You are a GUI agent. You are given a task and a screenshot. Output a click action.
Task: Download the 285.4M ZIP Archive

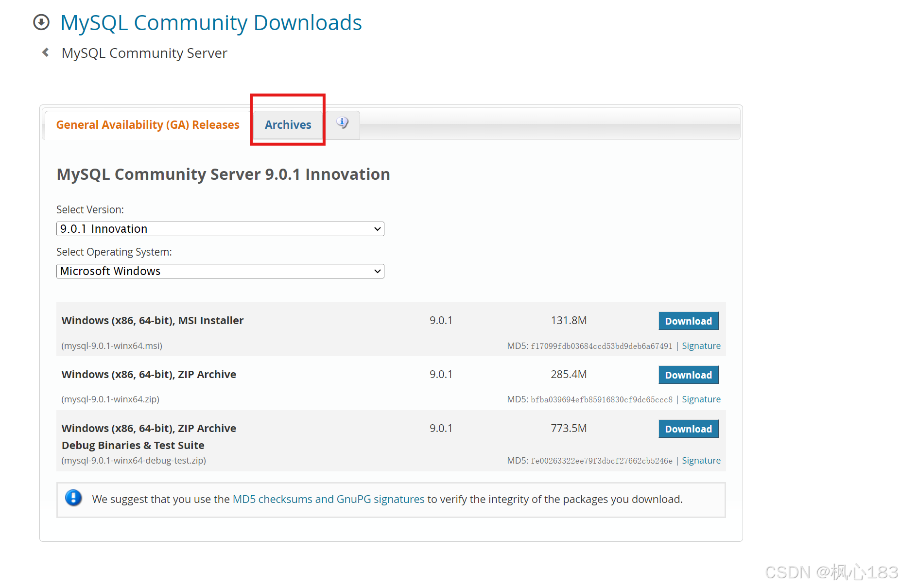click(688, 375)
